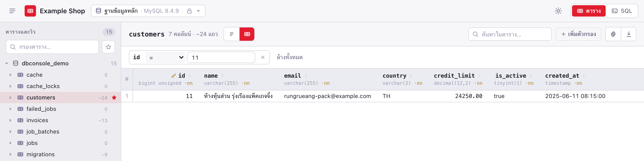Expand the jobs table node
Image resolution: width=644 pixels, height=161 pixels.
coord(10,143)
